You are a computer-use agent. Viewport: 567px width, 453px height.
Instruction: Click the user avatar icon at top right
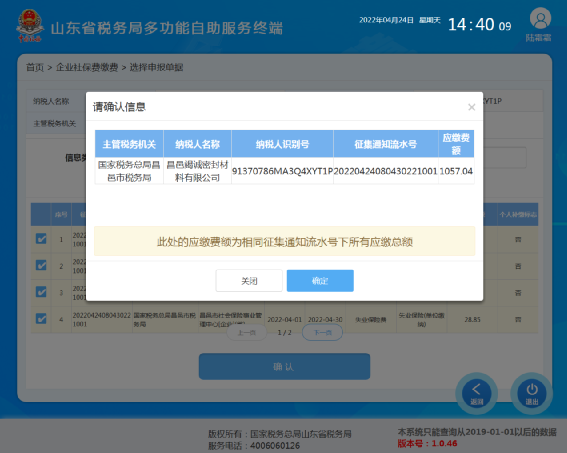540,19
